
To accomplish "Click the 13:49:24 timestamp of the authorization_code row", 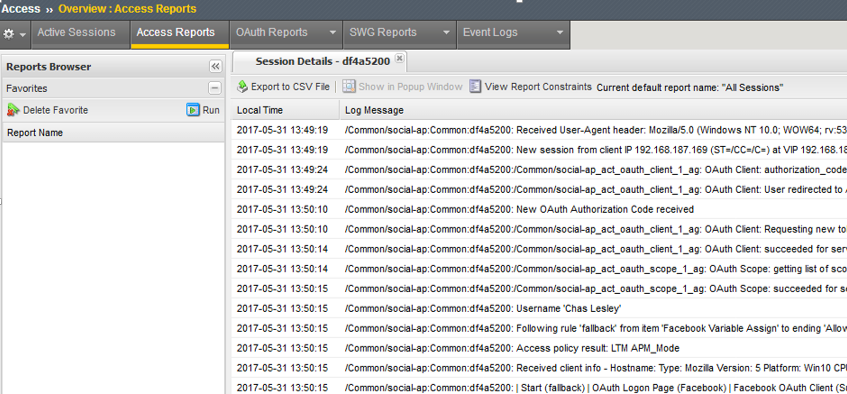I will [282, 170].
